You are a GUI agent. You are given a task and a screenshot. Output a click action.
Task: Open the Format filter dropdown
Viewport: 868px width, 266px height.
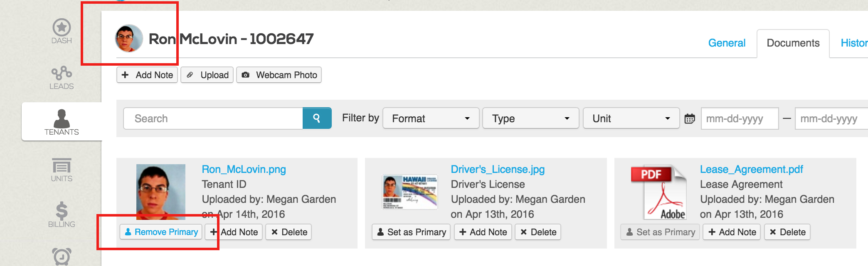431,118
